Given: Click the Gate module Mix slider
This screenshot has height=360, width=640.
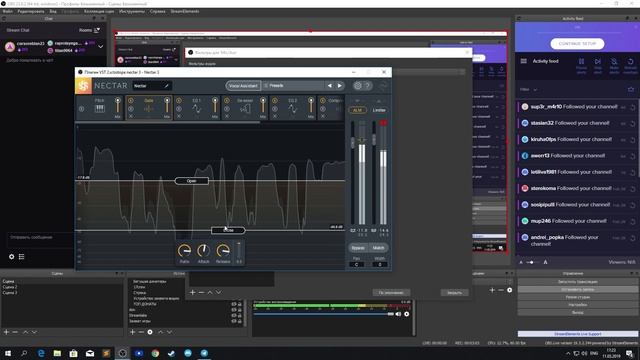Looking at the screenshot, I should click(x=167, y=106).
